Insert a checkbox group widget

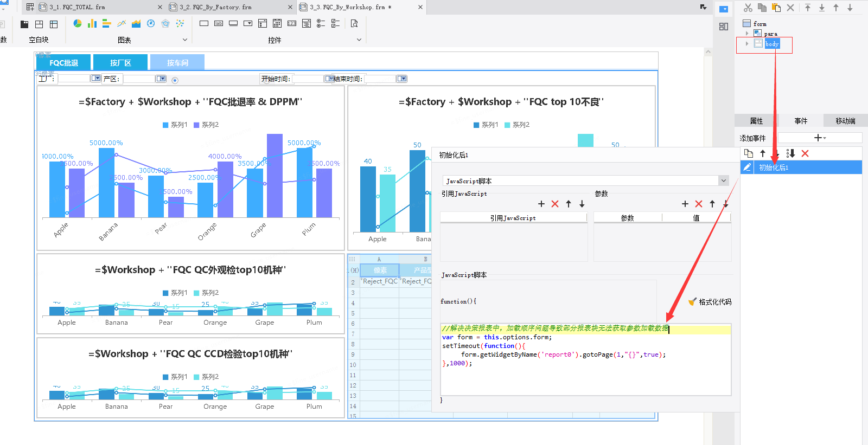click(336, 23)
